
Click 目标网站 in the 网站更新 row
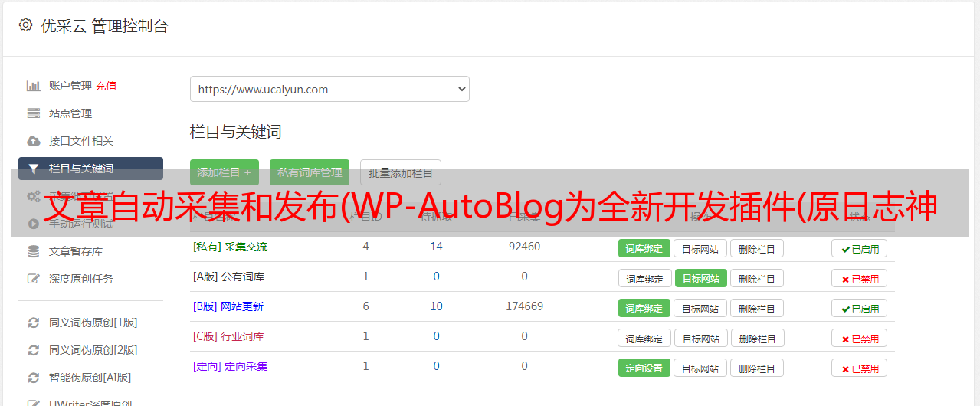[700, 308]
